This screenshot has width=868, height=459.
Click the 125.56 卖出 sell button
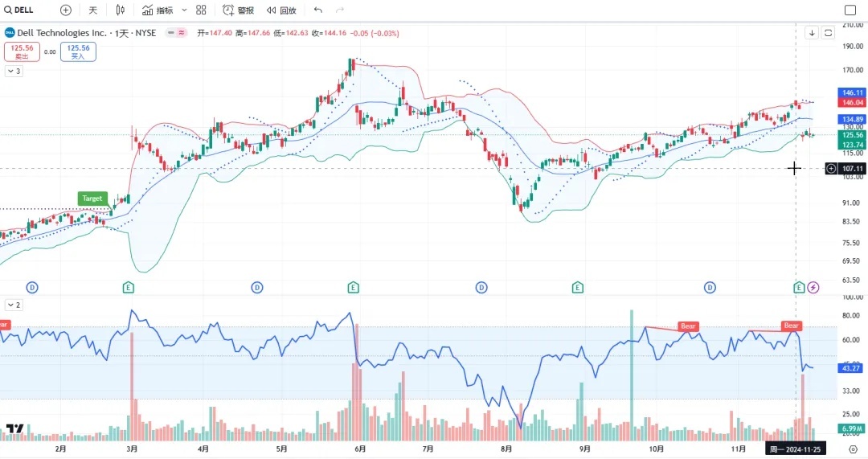(x=22, y=51)
